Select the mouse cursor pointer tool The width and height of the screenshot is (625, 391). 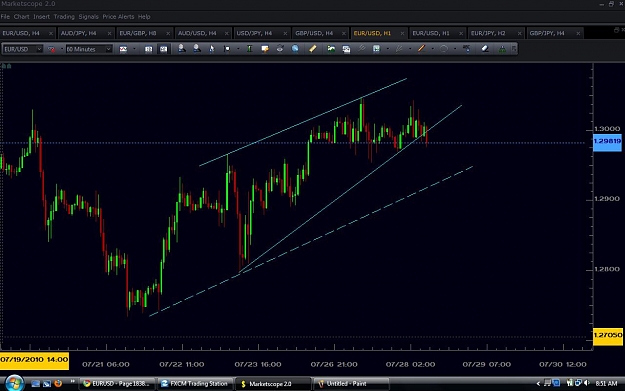point(212,49)
